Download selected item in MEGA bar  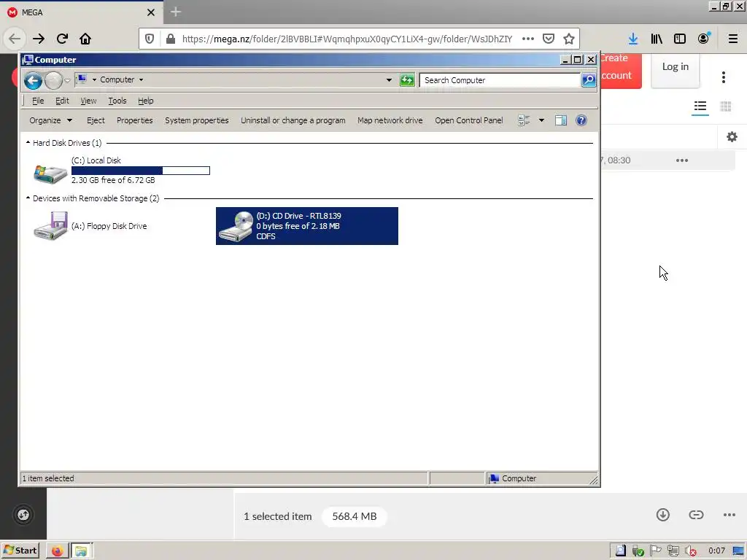coord(662,515)
